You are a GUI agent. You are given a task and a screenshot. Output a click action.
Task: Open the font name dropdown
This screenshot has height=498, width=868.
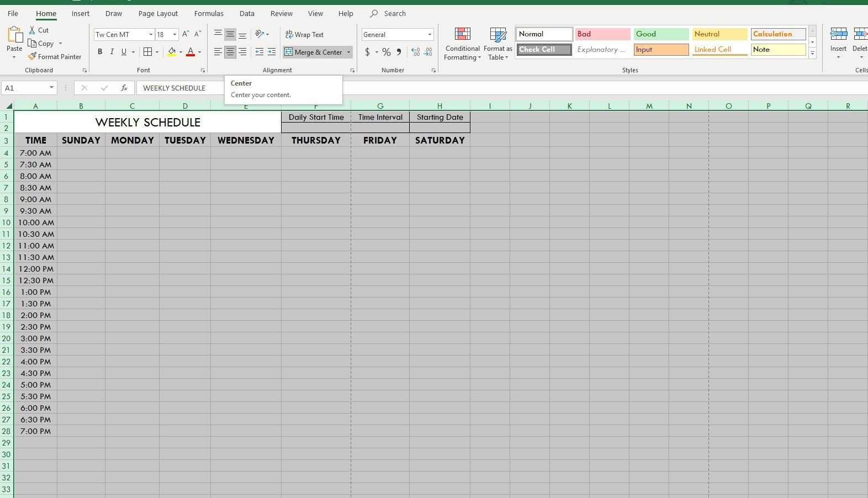(x=150, y=34)
